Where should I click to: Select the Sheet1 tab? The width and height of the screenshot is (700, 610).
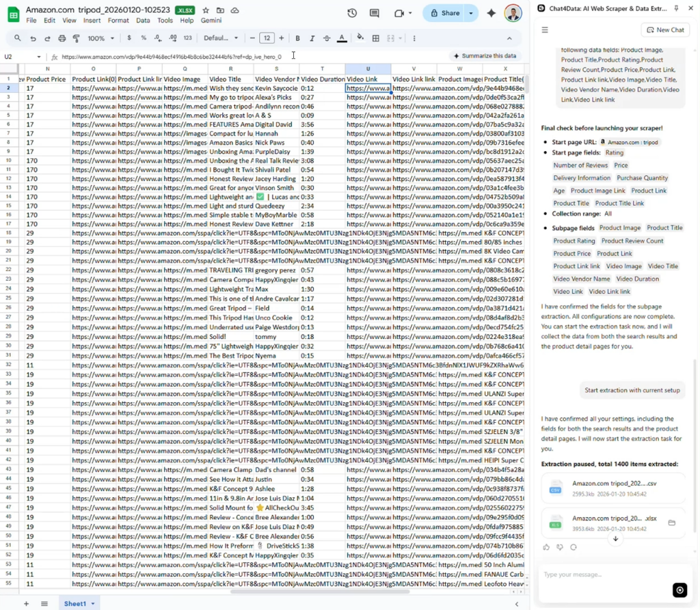tap(76, 604)
